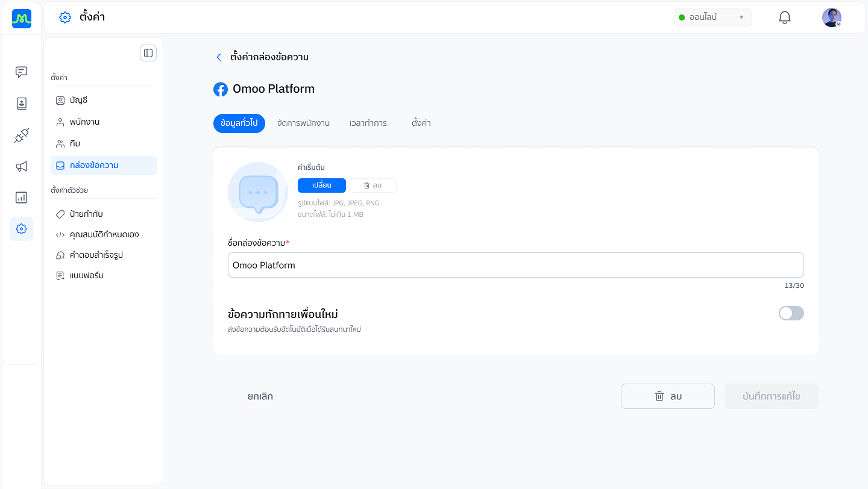Open the reports chart icon in left rail
The image size is (868, 489).
point(22,198)
